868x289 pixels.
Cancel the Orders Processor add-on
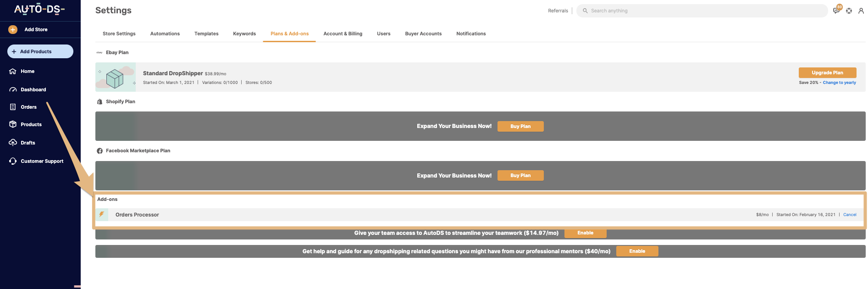coord(850,215)
